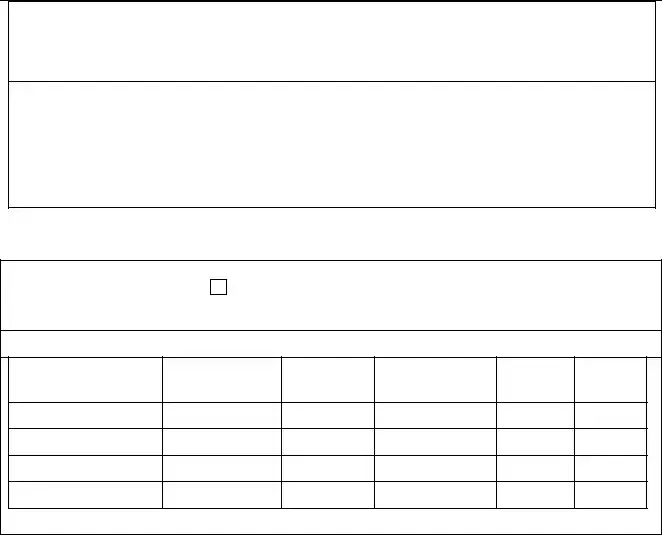
Task: Select the fourth-column header cell of table
Action: click(435, 380)
